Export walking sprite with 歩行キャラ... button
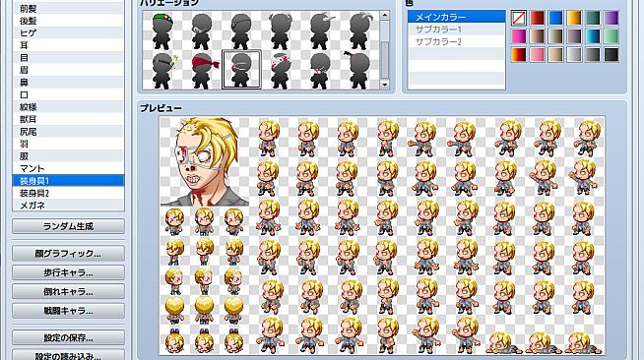 68,272
